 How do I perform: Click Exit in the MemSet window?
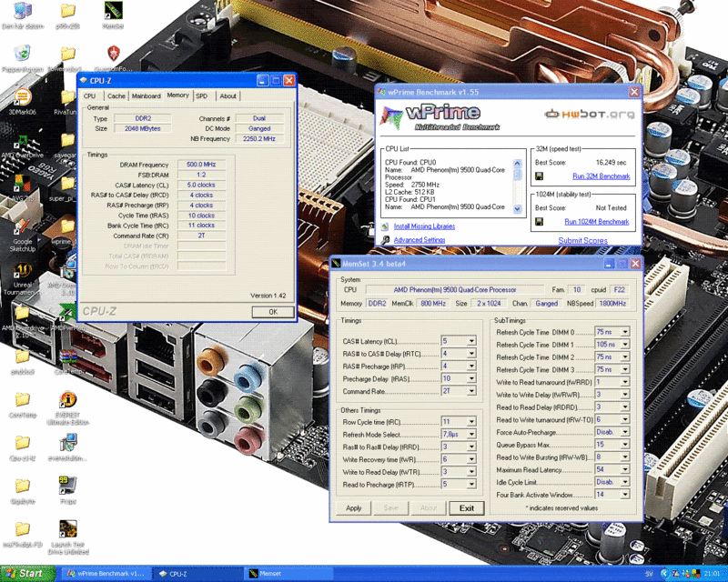coord(467,508)
